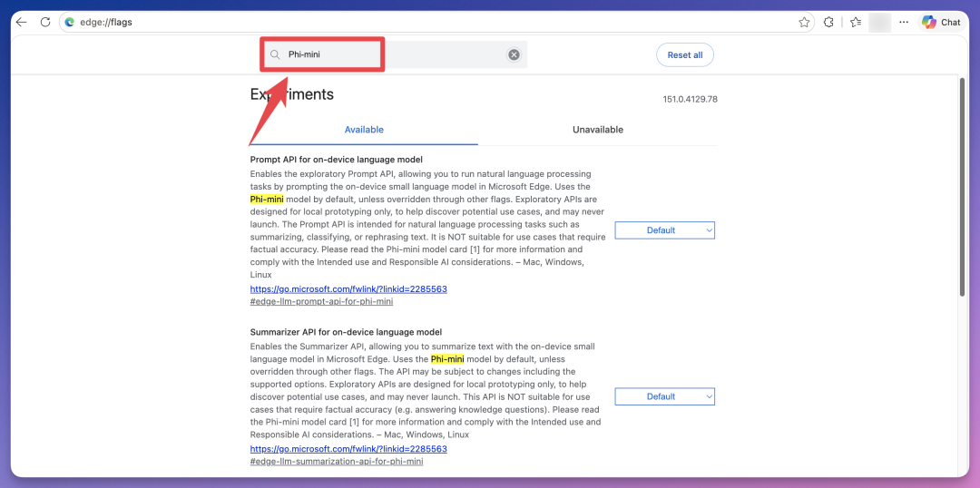Open the Extensions puzzle icon
The image size is (980, 488).
point(828,22)
